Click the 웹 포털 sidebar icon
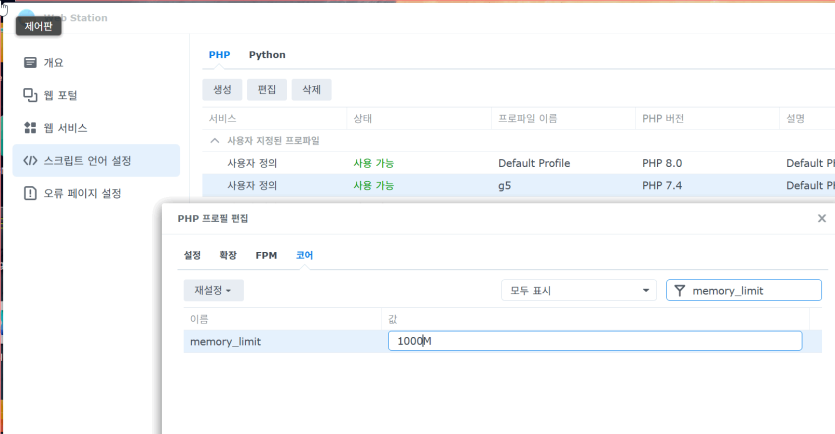Image resolution: width=835 pixels, height=434 pixels. [30, 95]
